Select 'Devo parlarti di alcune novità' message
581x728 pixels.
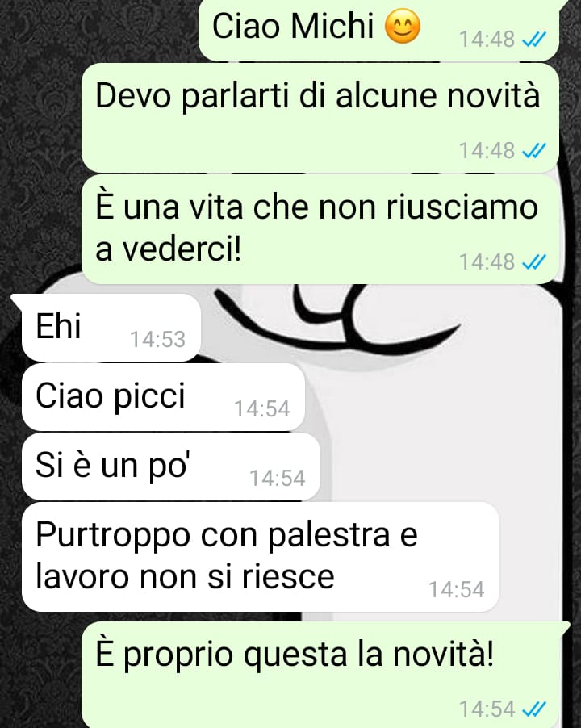pyautogui.click(x=320, y=118)
